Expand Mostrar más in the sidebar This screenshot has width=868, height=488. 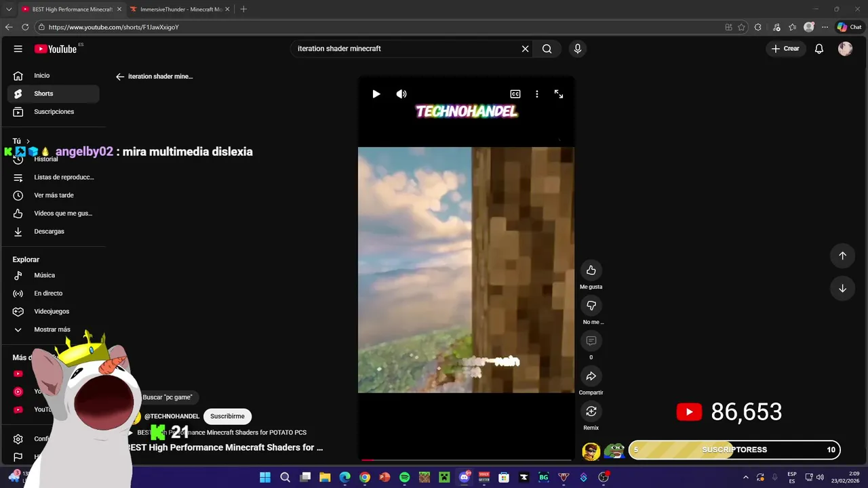coord(53,329)
